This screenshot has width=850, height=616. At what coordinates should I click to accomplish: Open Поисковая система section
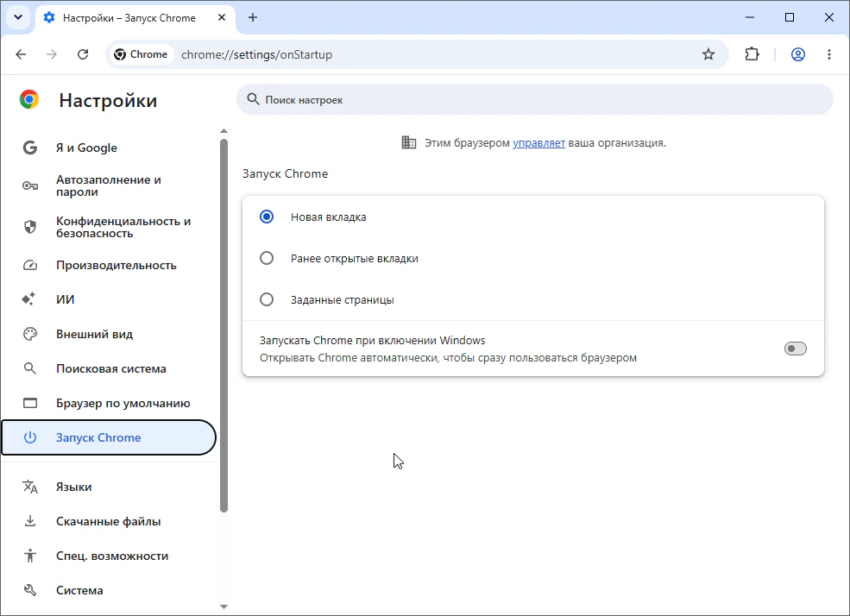tap(109, 369)
